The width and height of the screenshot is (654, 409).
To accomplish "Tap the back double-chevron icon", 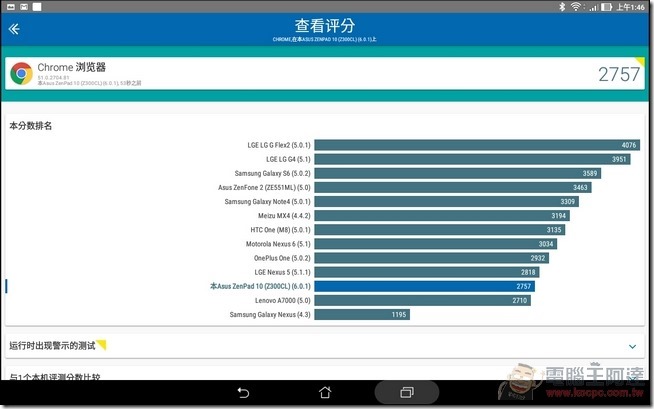I will [x=14, y=29].
